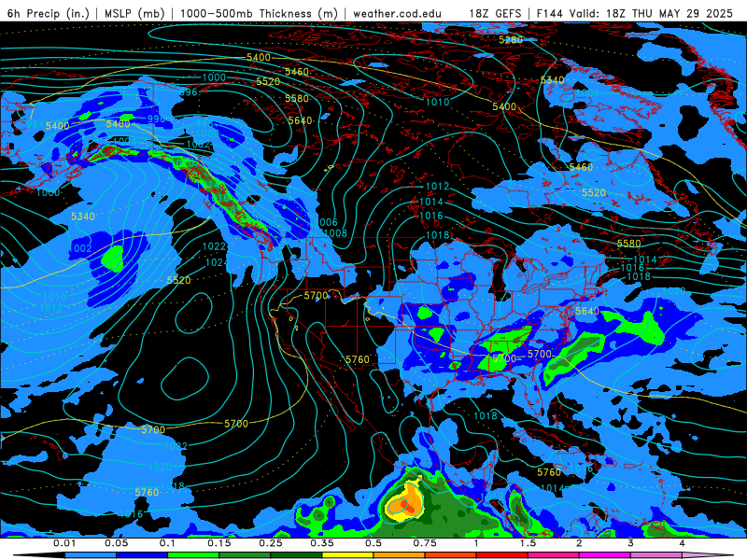The height and width of the screenshot is (560, 747).
Task: Click the '1006' pressure contour label
Action: click(x=326, y=222)
